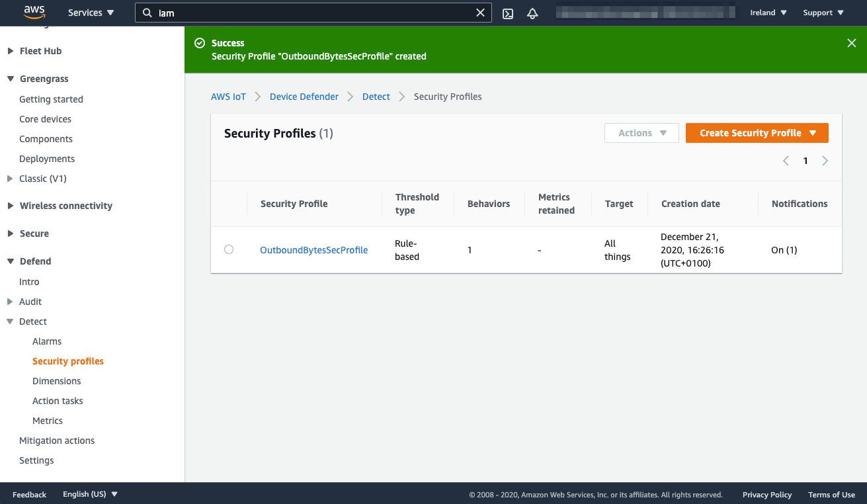Open the OutboundBytesSecProfile profile link
Screen dimensions: 867x504
click(314, 250)
